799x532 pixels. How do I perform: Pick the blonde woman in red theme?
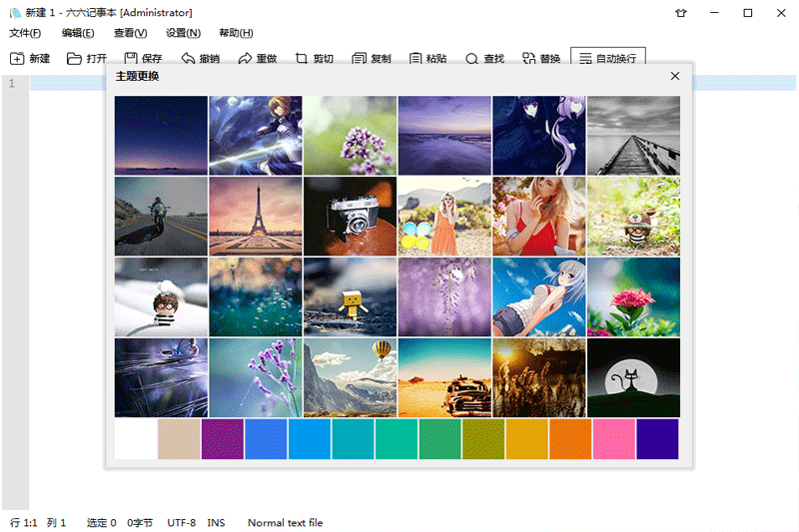[x=539, y=217]
